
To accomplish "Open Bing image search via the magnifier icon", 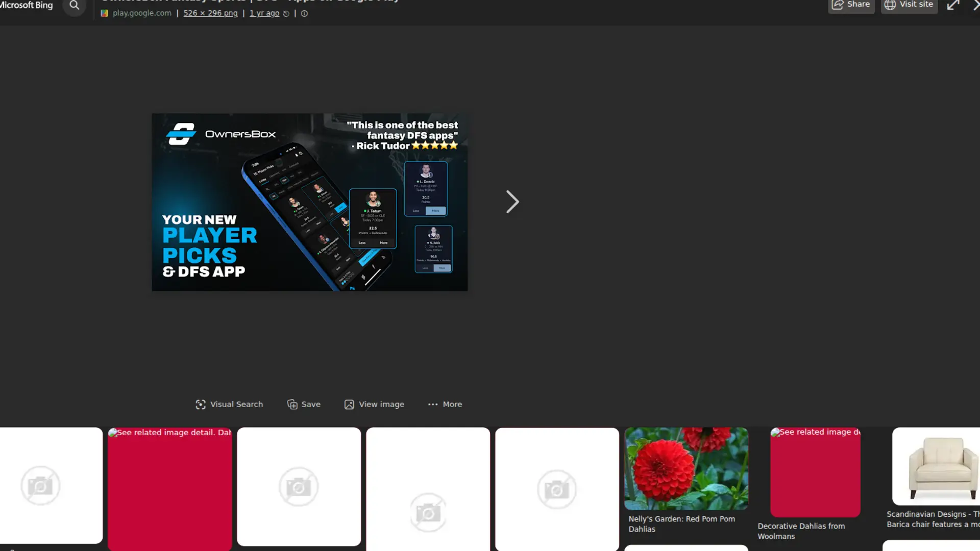I will (x=75, y=6).
